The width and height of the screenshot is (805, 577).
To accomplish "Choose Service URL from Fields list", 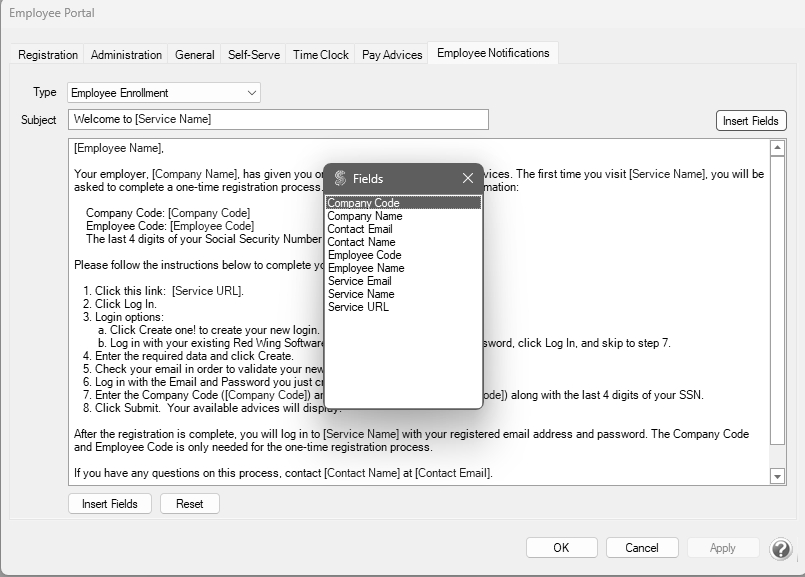I will tap(358, 307).
